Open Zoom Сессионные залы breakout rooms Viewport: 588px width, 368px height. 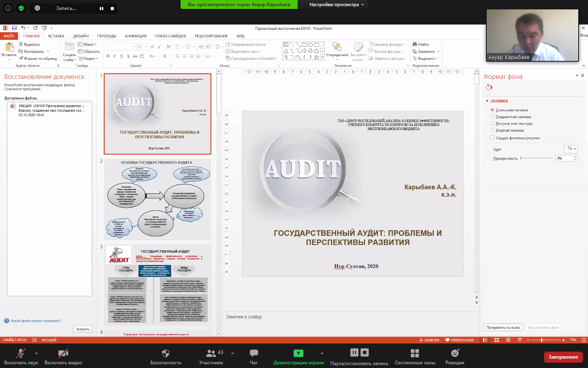click(x=415, y=357)
